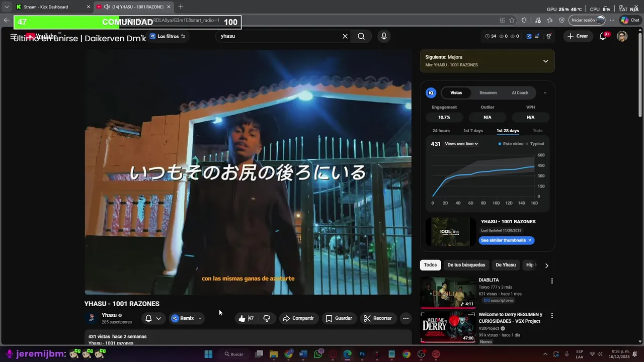Add this page to browser favorites
Image resolution: width=644 pixels, height=362 pixels.
512,20
